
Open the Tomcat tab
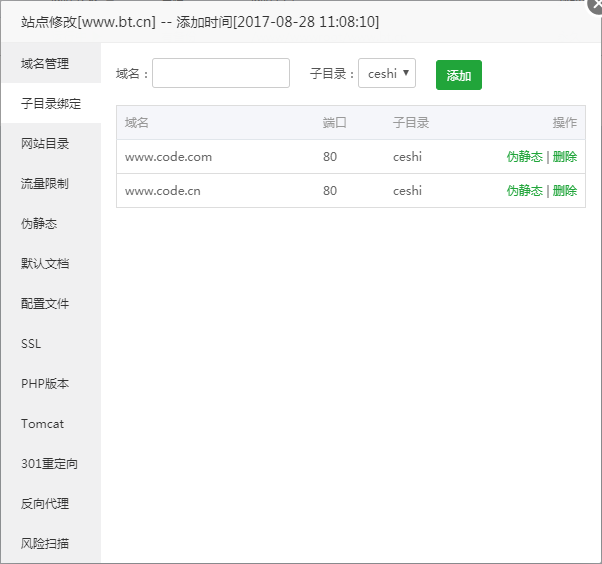(43, 424)
